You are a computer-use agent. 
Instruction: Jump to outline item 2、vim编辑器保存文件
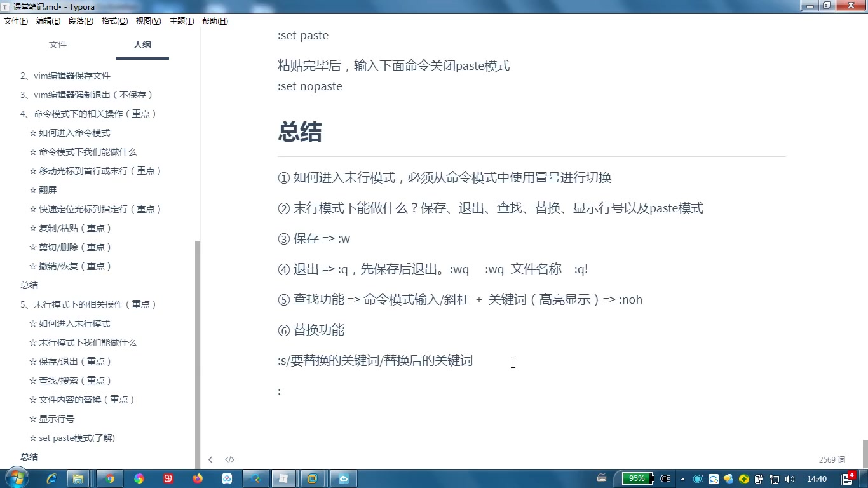click(65, 76)
